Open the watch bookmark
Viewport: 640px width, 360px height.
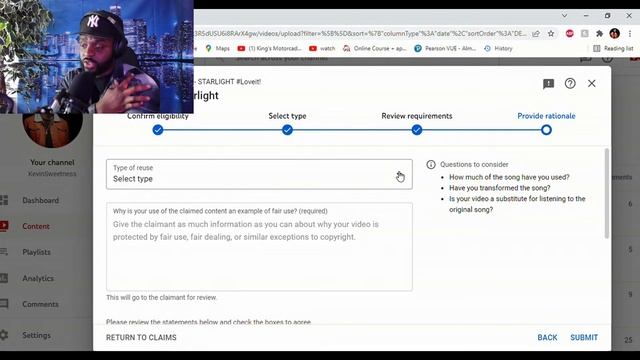pyautogui.click(x=322, y=48)
